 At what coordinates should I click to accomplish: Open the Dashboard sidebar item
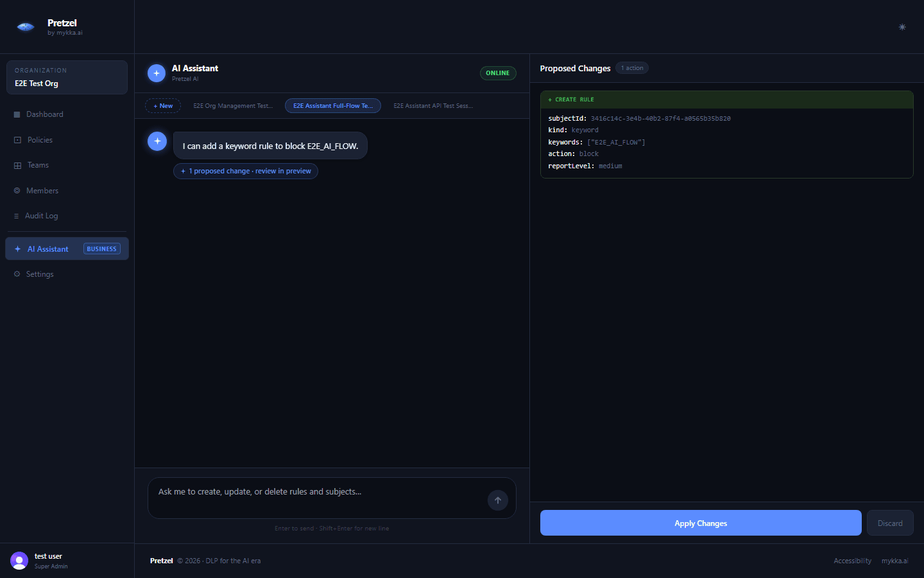click(x=67, y=114)
